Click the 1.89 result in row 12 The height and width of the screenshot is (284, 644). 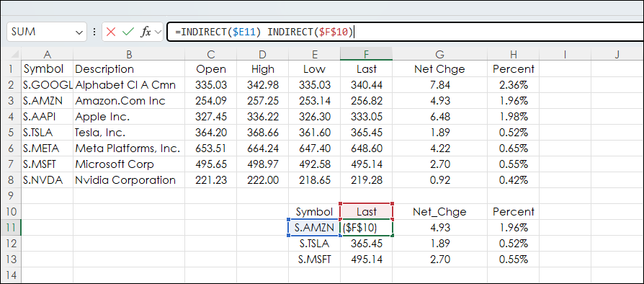(439, 244)
